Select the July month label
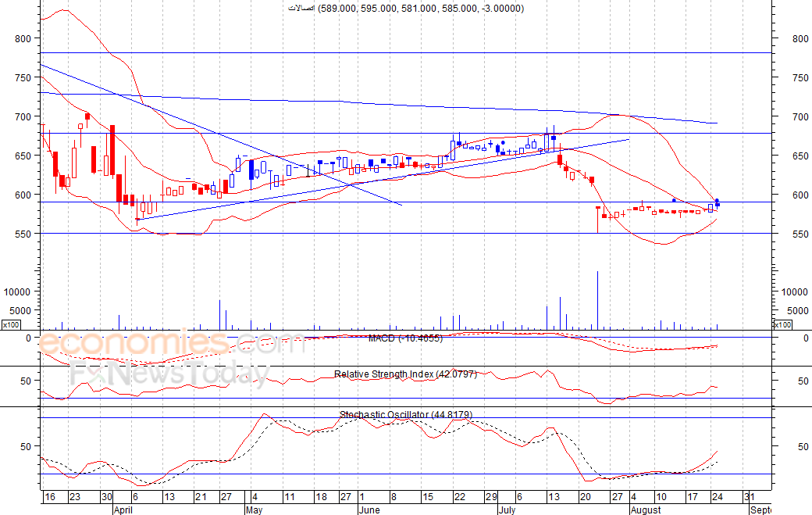Image resolution: width=812 pixels, height=515 pixels. [507, 510]
